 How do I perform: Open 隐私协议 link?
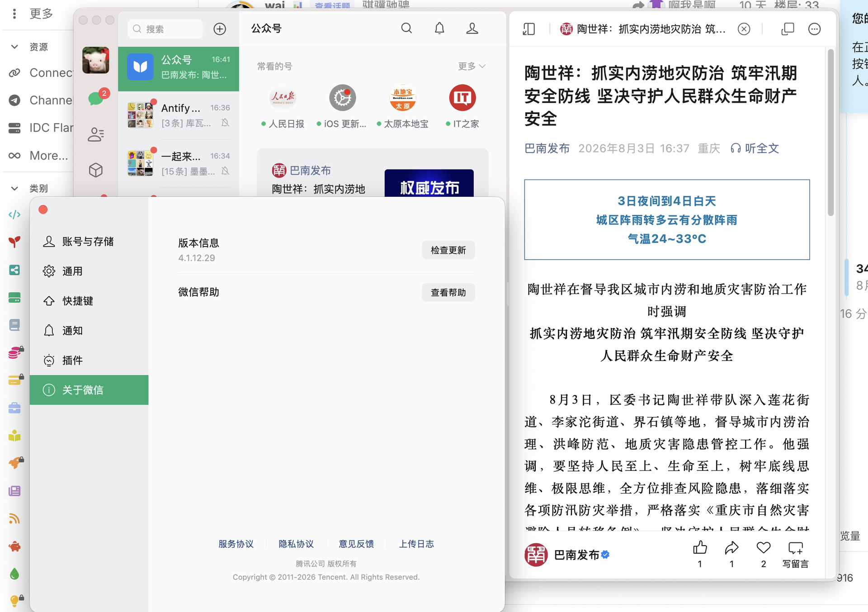[296, 544]
